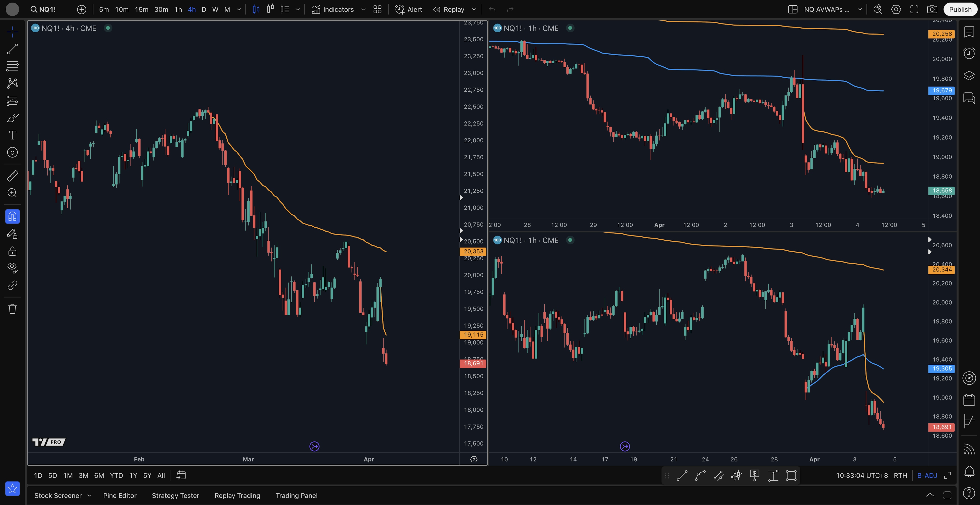
Task: Open the Fibonacci retracement tools
Action: click(12, 66)
